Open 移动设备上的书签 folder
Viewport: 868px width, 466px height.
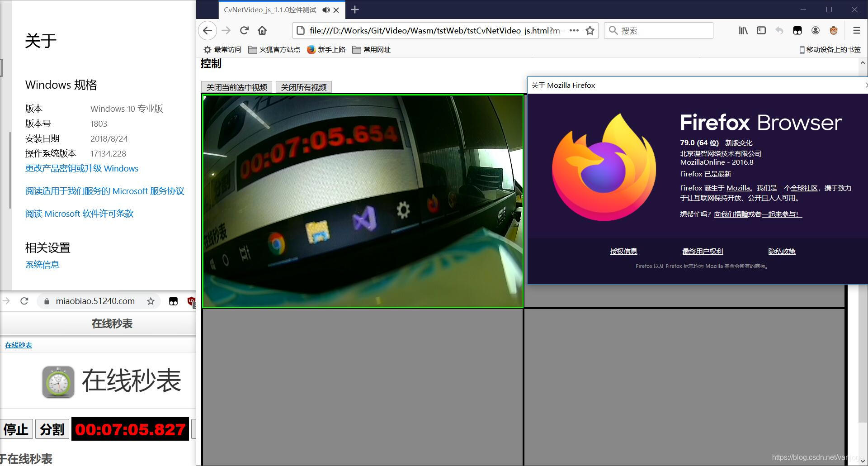click(830, 49)
